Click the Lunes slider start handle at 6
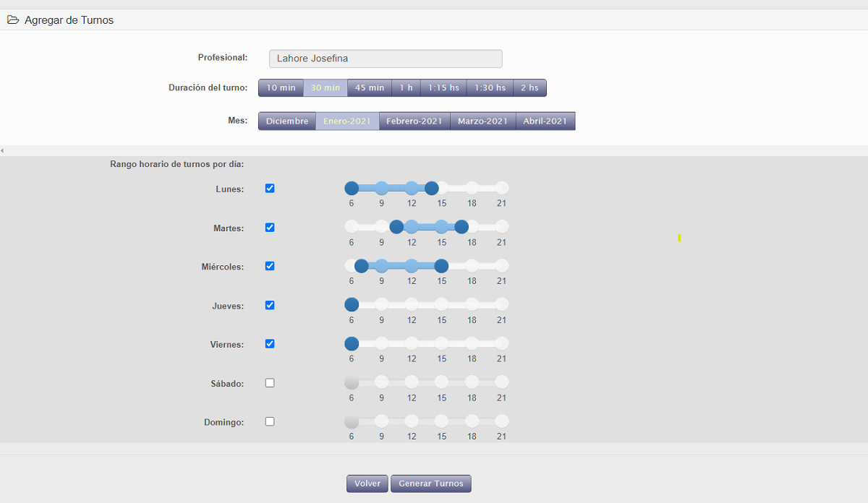 tap(352, 189)
